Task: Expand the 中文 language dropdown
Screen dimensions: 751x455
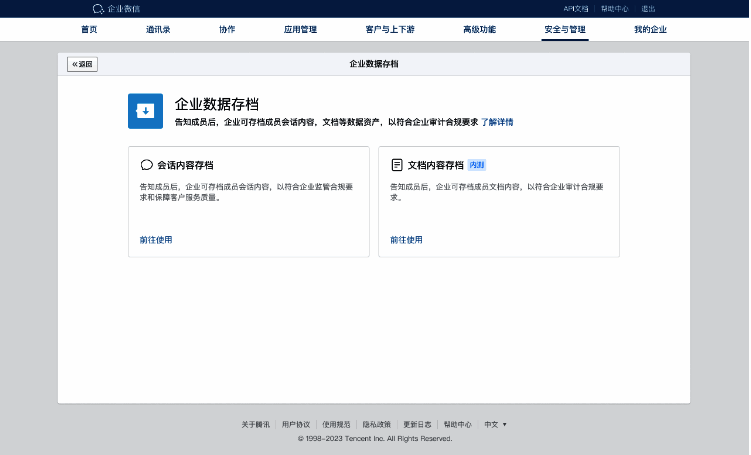Action: (495, 424)
